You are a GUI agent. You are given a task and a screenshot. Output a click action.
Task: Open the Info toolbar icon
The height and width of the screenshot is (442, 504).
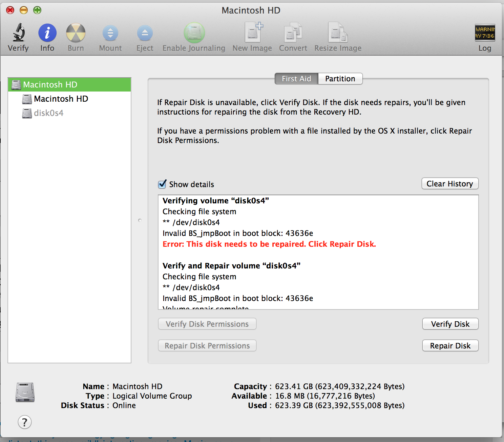point(47,33)
